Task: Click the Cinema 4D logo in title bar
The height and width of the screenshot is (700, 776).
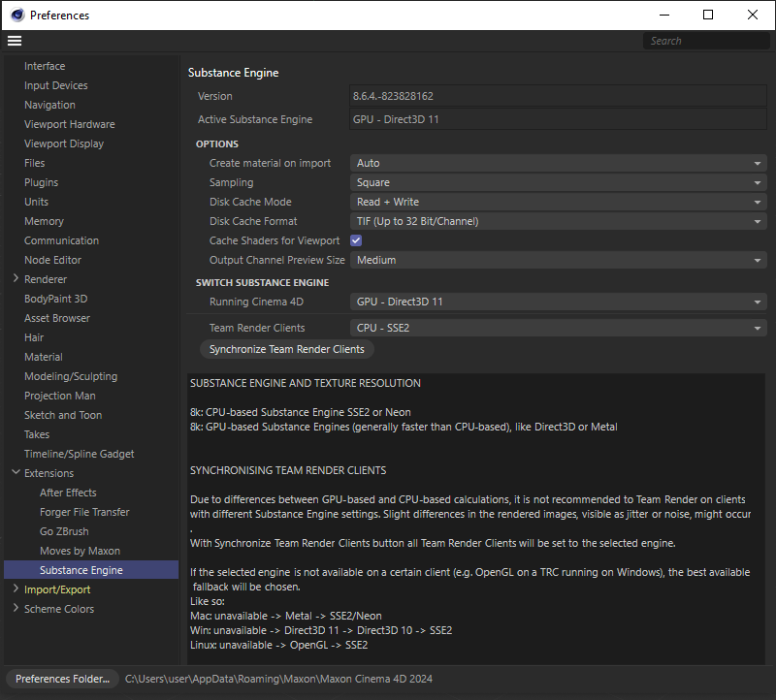Action: tap(17, 16)
